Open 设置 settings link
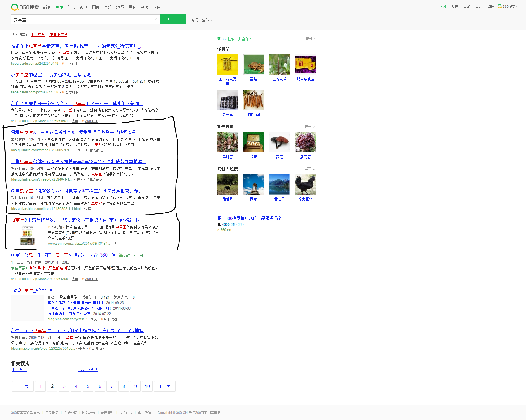This screenshot has width=526, height=420. pyautogui.click(x=467, y=7)
